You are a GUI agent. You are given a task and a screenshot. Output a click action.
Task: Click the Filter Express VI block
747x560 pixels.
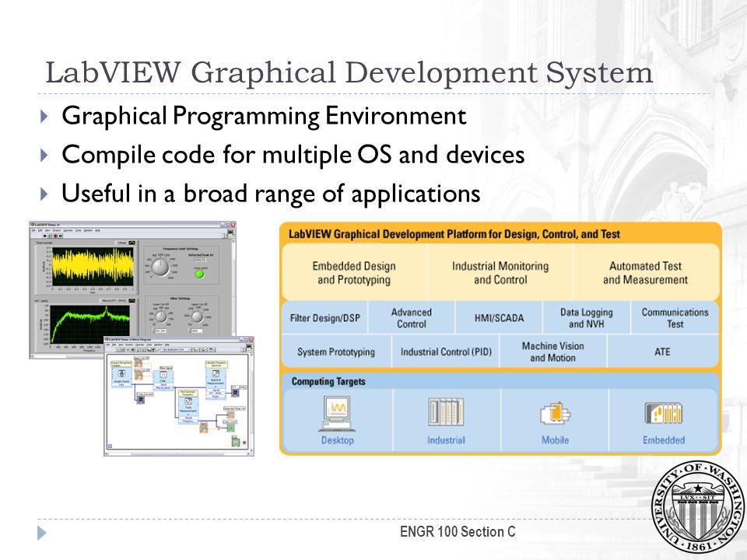click(163, 380)
